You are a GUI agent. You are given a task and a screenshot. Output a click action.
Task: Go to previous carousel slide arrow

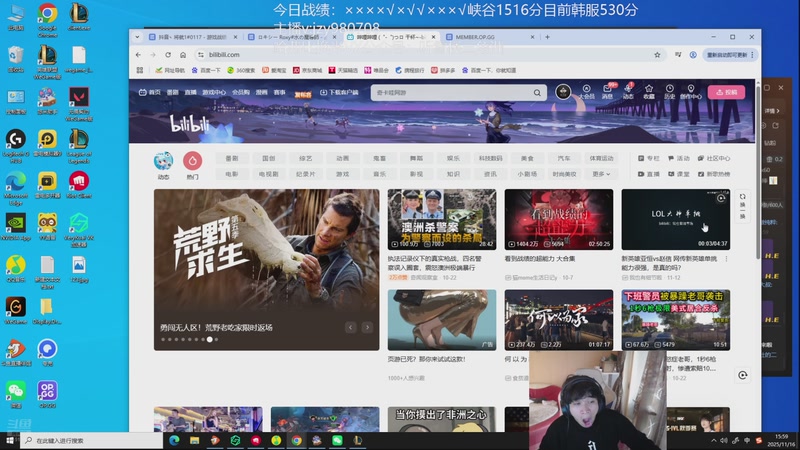pyautogui.click(x=351, y=327)
